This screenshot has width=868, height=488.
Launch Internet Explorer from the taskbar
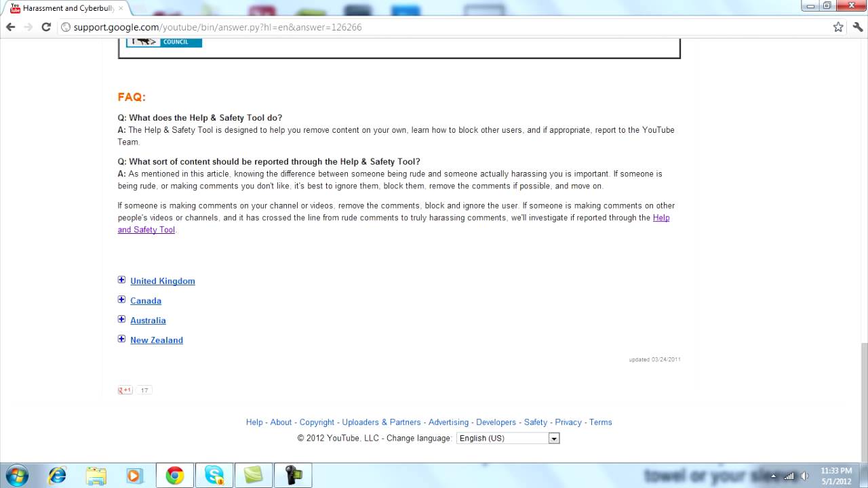[x=58, y=475]
